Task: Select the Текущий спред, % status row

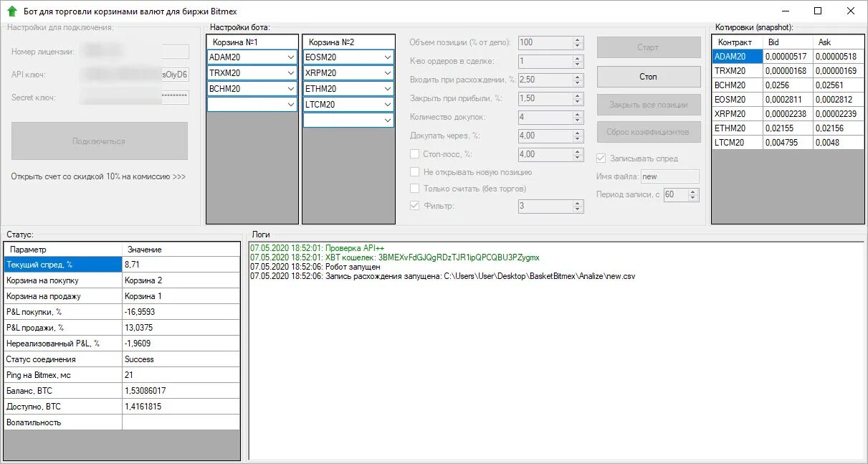Action: click(x=122, y=265)
